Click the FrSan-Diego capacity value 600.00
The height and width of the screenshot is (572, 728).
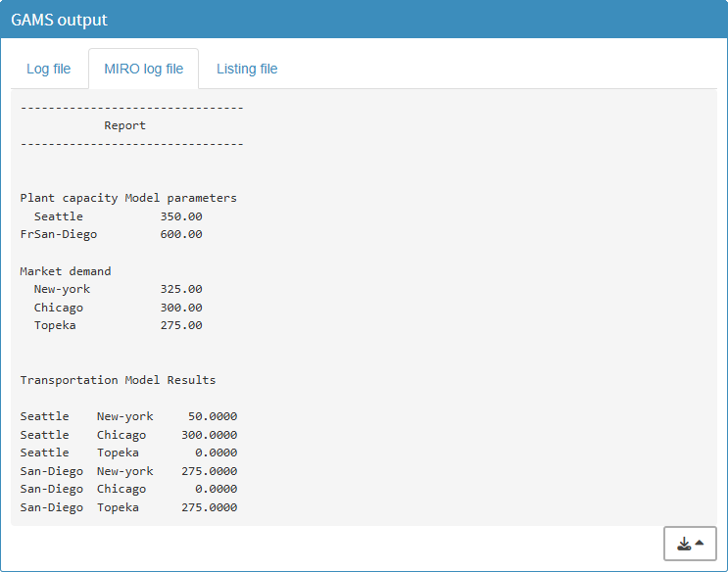click(181, 234)
